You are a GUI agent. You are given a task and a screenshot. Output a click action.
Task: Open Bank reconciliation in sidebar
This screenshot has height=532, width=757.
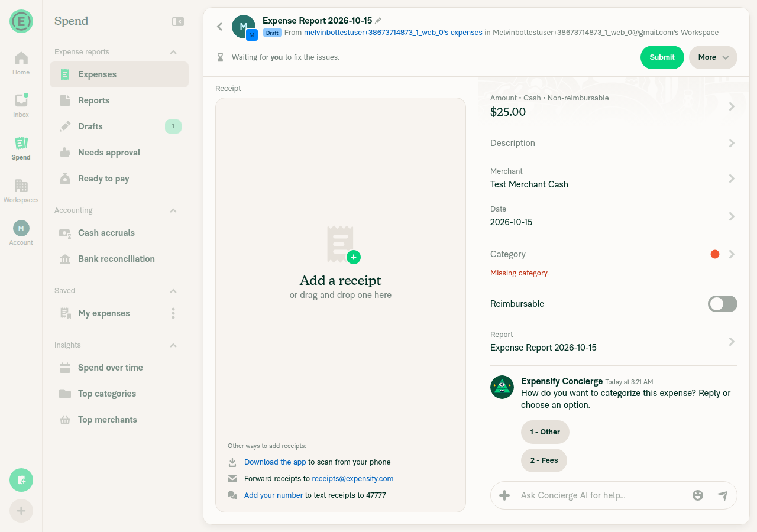tap(119, 259)
